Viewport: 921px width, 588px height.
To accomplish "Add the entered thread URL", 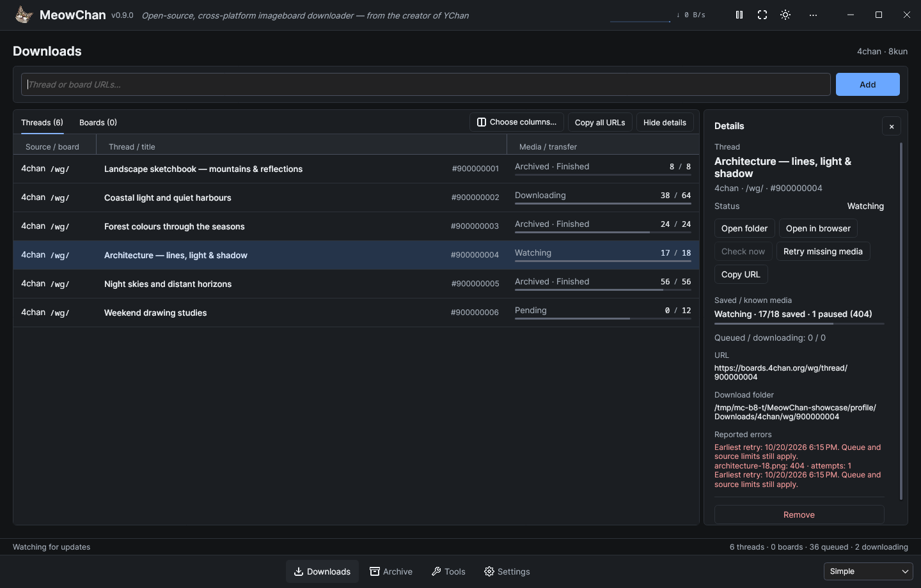I will click(867, 84).
